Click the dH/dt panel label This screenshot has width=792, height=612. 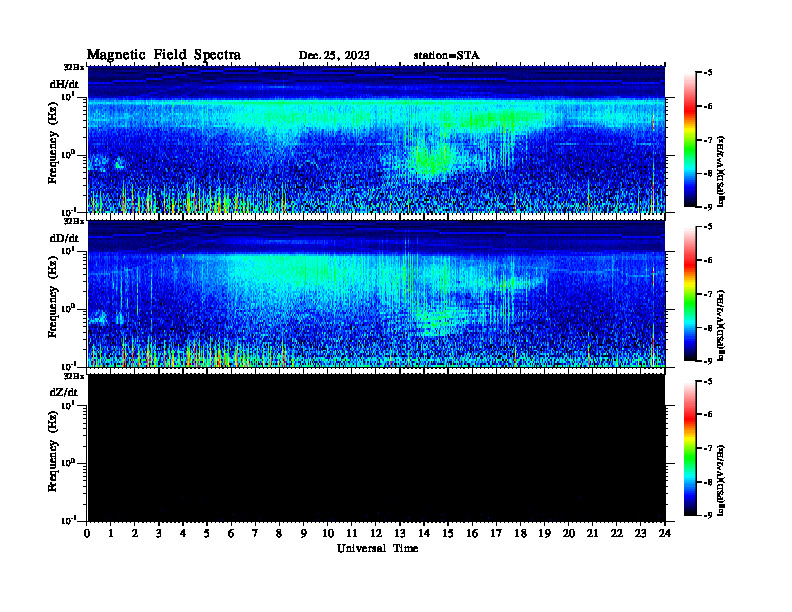(x=64, y=84)
